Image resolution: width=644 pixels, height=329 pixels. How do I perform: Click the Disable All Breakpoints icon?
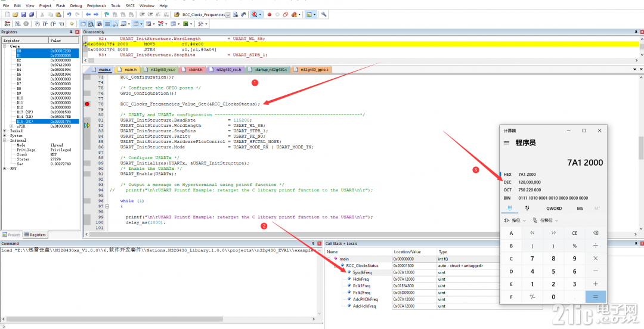286,14
